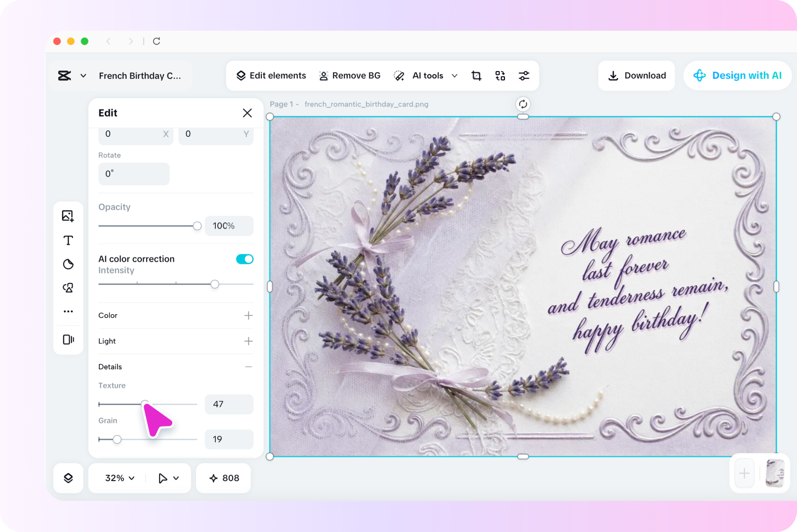
Task: Select the card page thumbnail at bottom right
Action: pos(774,473)
